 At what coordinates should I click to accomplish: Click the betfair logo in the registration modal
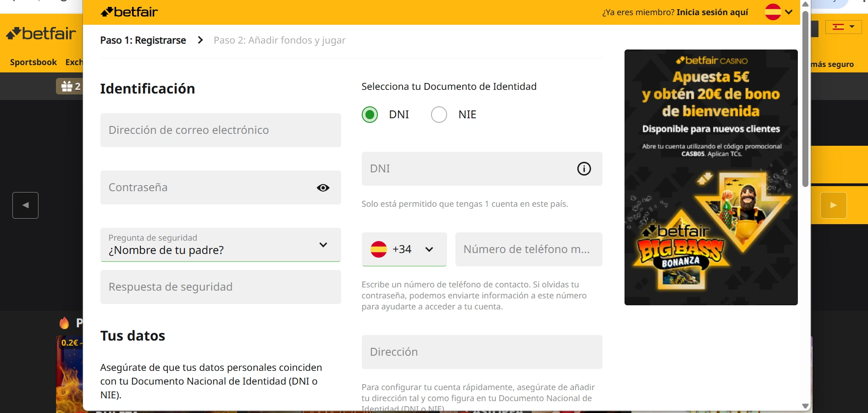point(128,12)
